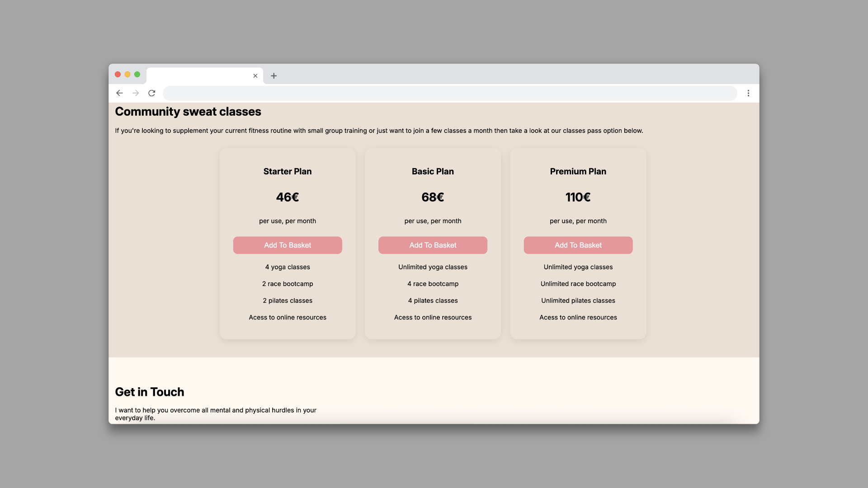This screenshot has width=868, height=488.
Task: Click the red close window dot
Action: [x=118, y=75]
